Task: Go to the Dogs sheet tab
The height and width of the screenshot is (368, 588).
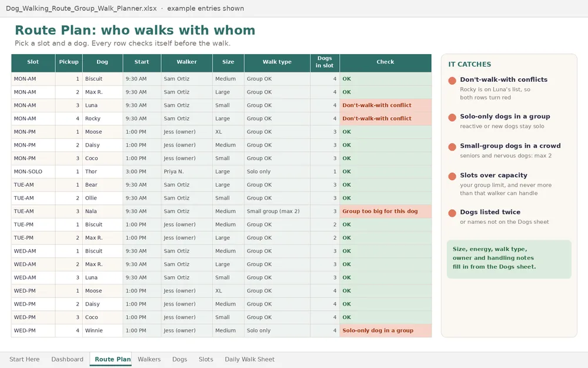Action: click(179, 359)
